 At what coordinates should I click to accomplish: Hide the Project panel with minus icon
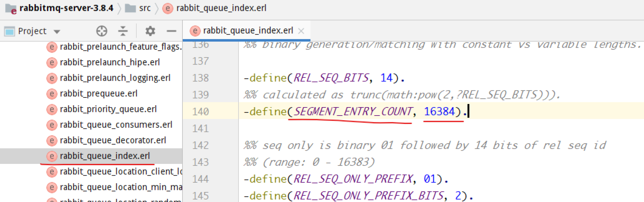[171, 31]
